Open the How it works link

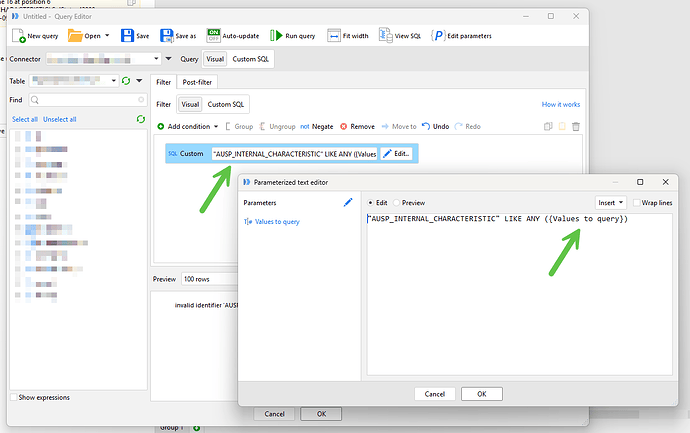point(561,104)
